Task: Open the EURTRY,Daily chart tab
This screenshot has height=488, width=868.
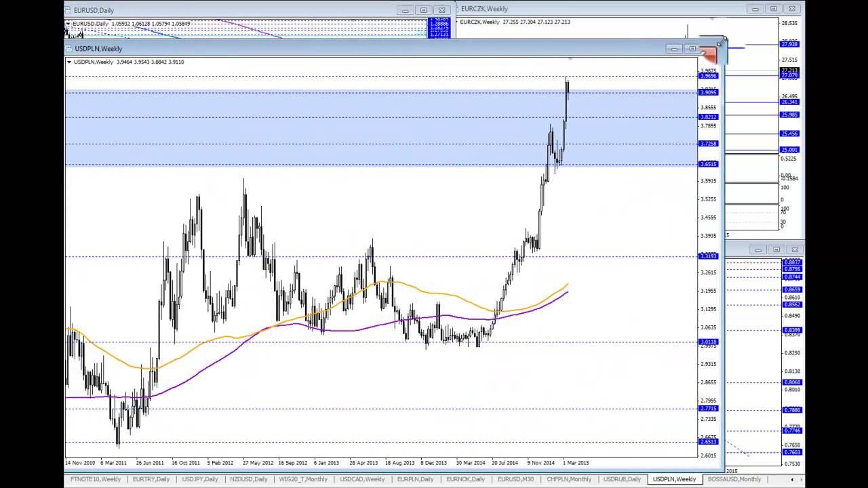Action: click(151, 479)
